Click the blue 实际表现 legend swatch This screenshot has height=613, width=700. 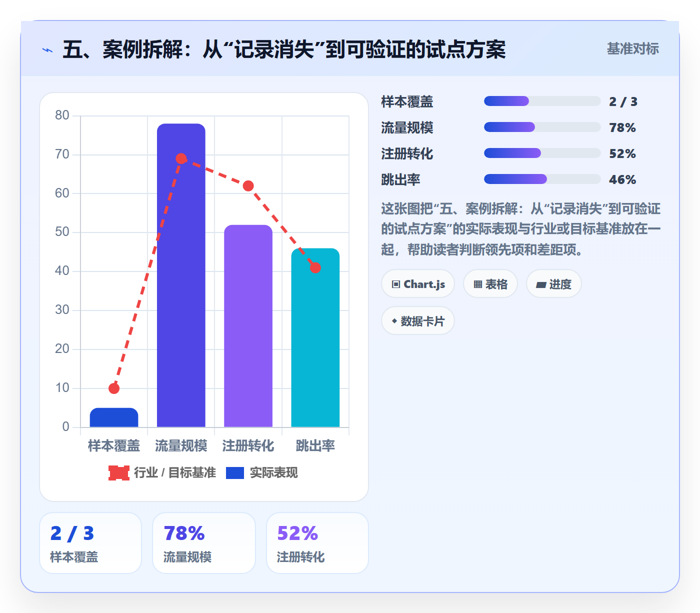235,472
